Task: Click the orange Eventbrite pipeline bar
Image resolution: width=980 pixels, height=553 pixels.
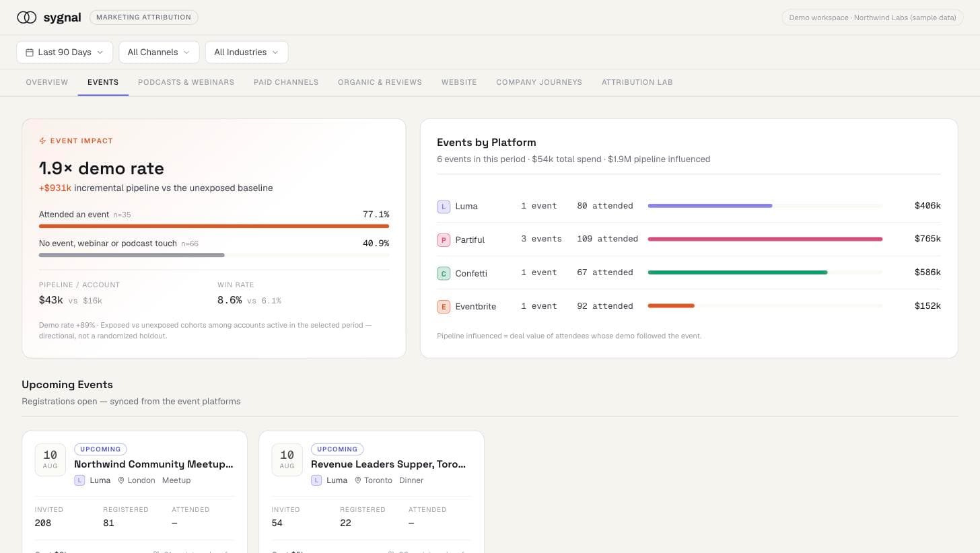Action: pos(671,306)
